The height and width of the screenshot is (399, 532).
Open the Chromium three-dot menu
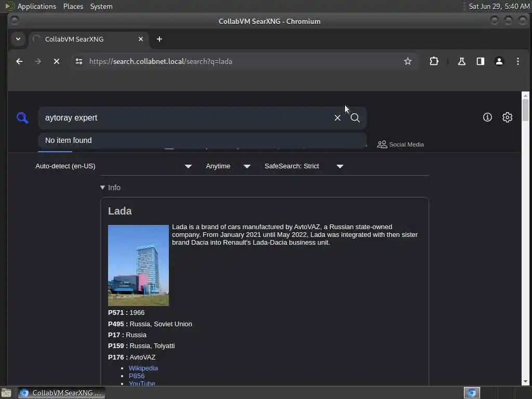[518, 61]
